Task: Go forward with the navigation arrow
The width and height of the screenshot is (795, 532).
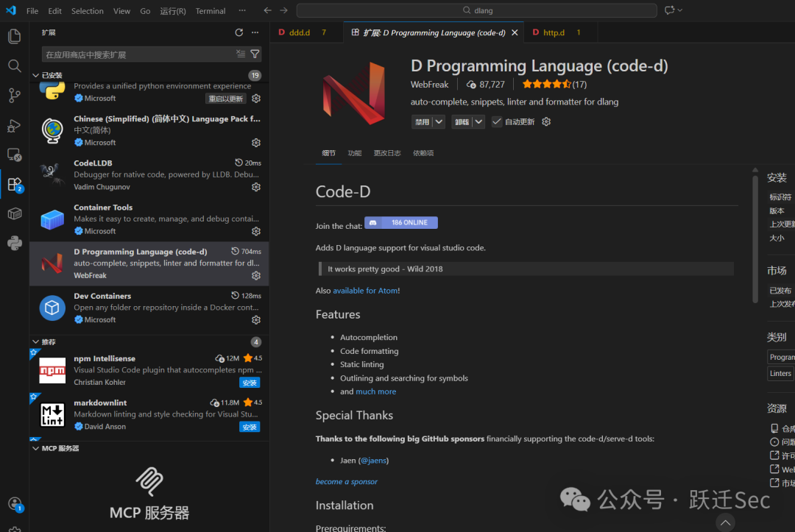Action: [x=283, y=10]
